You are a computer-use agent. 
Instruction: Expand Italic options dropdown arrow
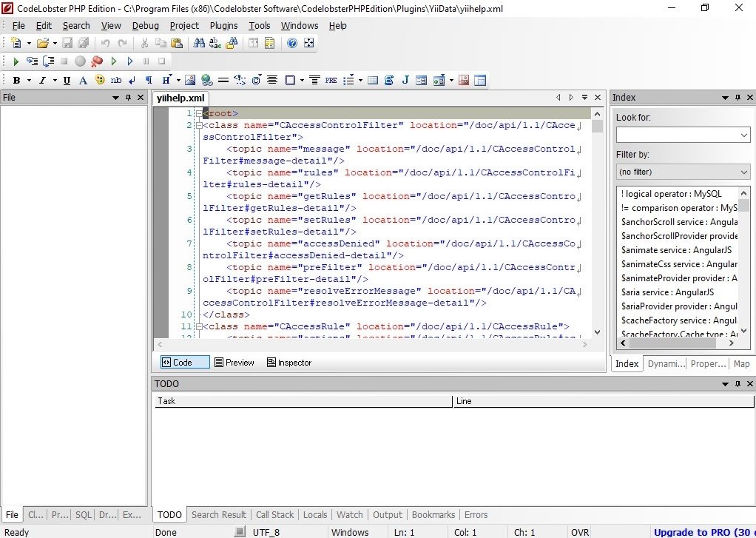tap(55, 80)
